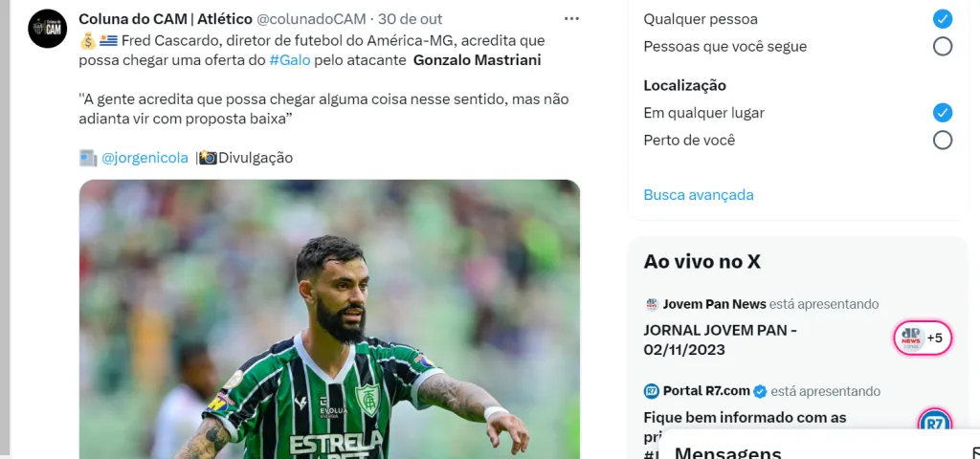Open the #Galo hashtag link
980x459 pixels.
tap(289, 60)
